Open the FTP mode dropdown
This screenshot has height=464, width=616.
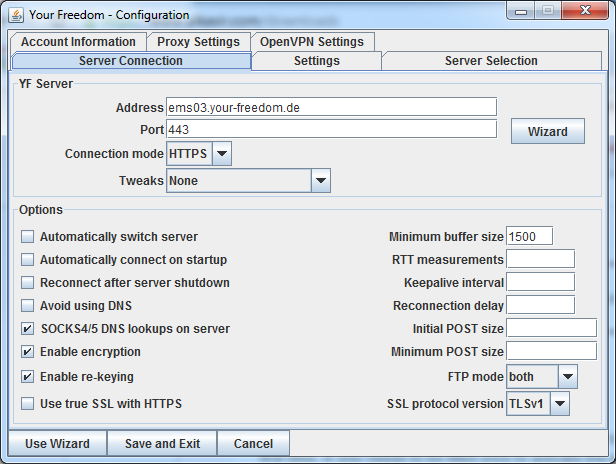pos(567,377)
